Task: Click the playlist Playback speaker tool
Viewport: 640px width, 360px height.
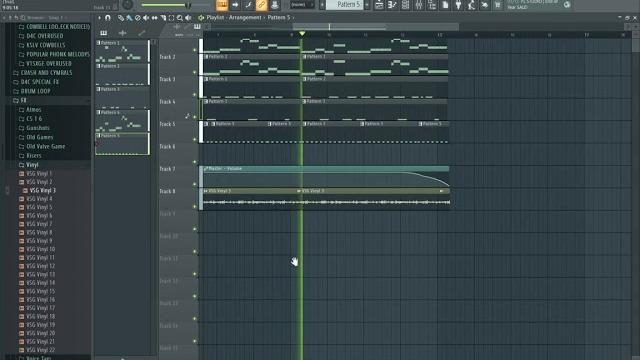Action: point(188,18)
